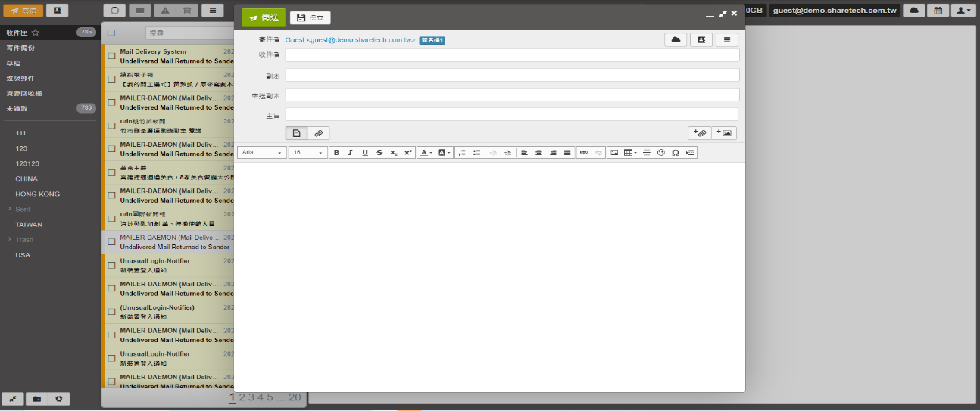Click into the subject input field
The width and height of the screenshot is (980, 411).
(x=511, y=114)
